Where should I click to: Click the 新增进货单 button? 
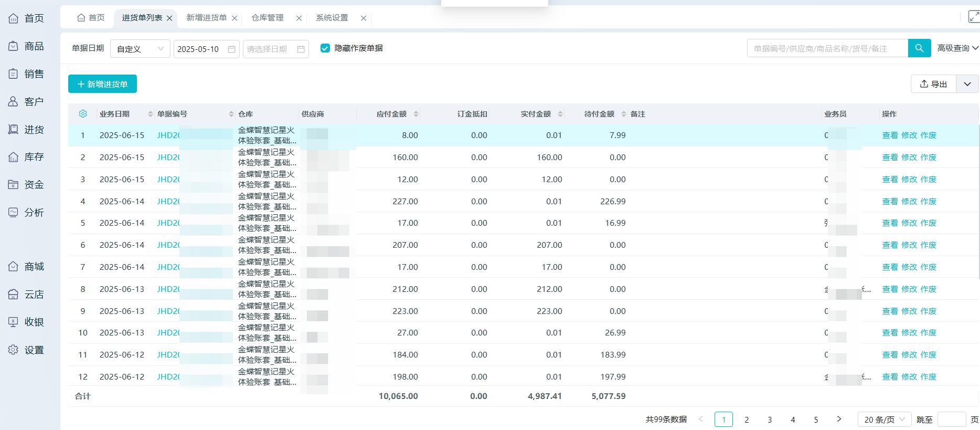(x=102, y=84)
